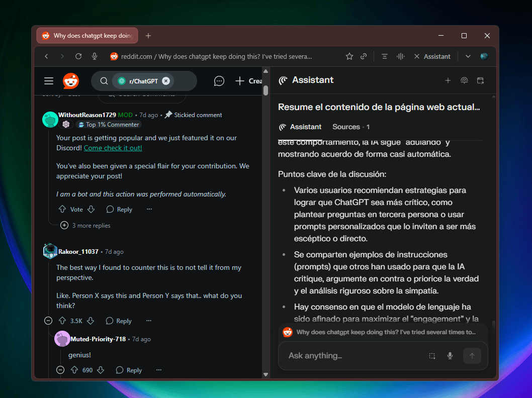The image size is (532, 398).
Task: Open the browser profile avatar
Action: (484, 56)
